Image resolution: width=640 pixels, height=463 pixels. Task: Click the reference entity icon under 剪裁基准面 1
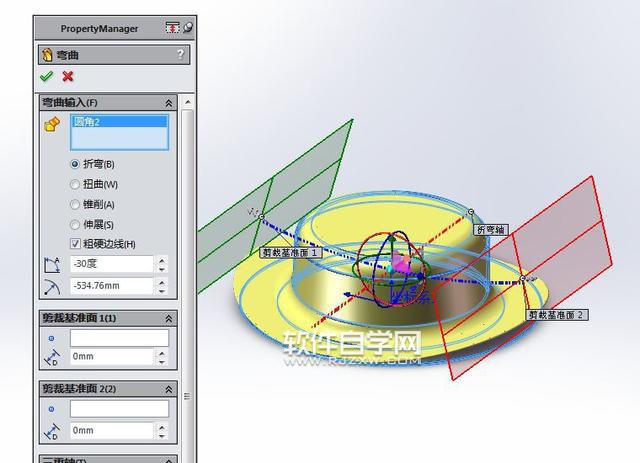click(51, 338)
